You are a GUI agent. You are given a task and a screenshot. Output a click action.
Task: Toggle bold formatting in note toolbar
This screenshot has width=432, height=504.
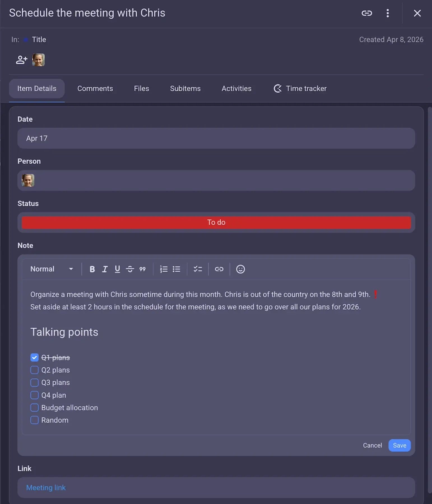point(92,269)
